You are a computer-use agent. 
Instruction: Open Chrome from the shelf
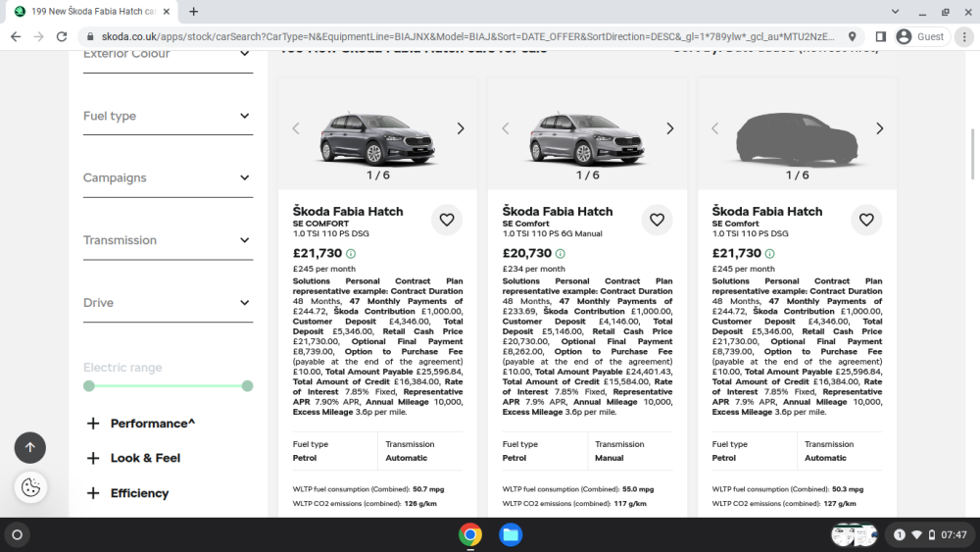pyautogui.click(x=470, y=534)
